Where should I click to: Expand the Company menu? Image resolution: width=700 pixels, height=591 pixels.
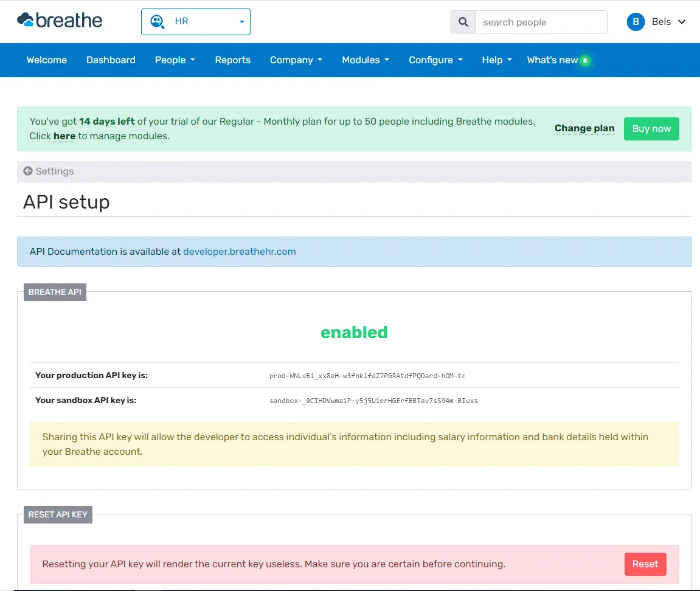point(296,60)
